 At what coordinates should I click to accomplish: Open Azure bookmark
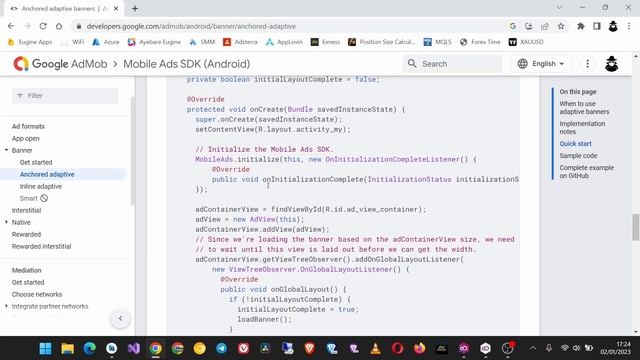[106, 42]
